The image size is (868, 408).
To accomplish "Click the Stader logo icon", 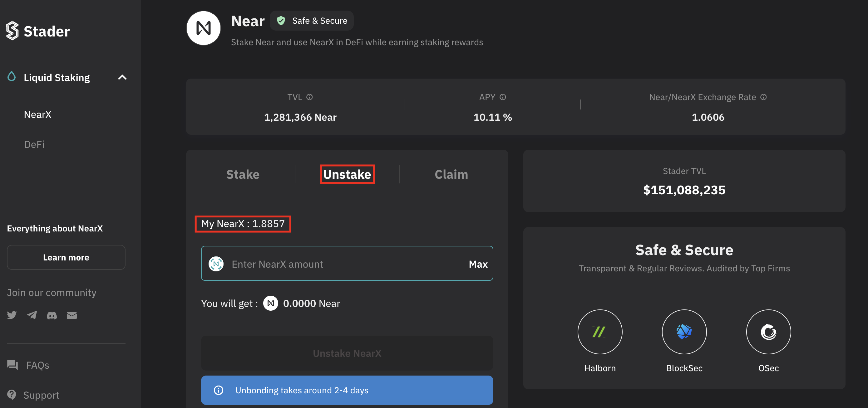I will (12, 31).
